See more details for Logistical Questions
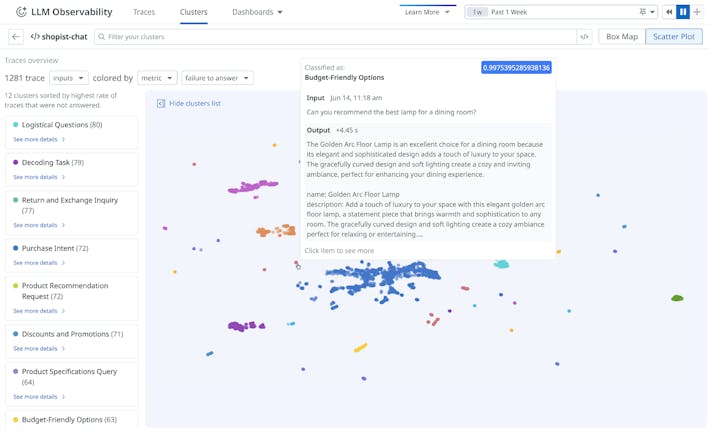 tap(36, 140)
